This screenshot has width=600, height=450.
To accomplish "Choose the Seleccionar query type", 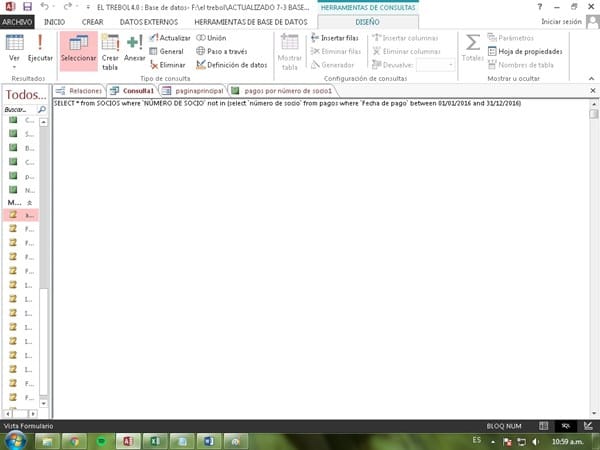I will click(x=78, y=51).
